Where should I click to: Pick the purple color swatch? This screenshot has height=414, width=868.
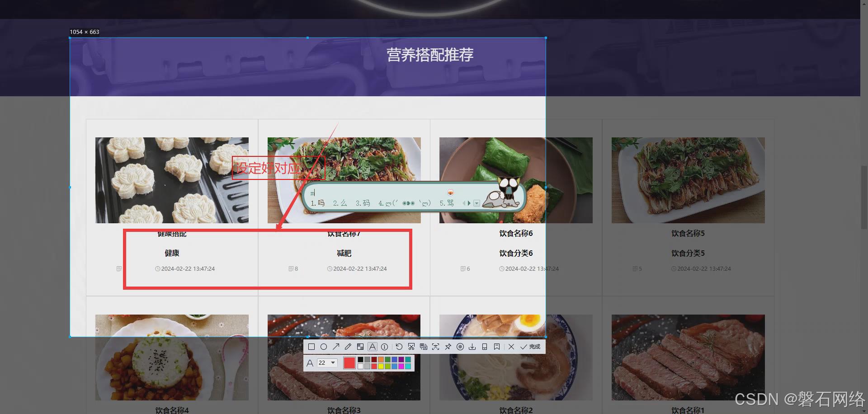pyautogui.click(x=401, y=359)
